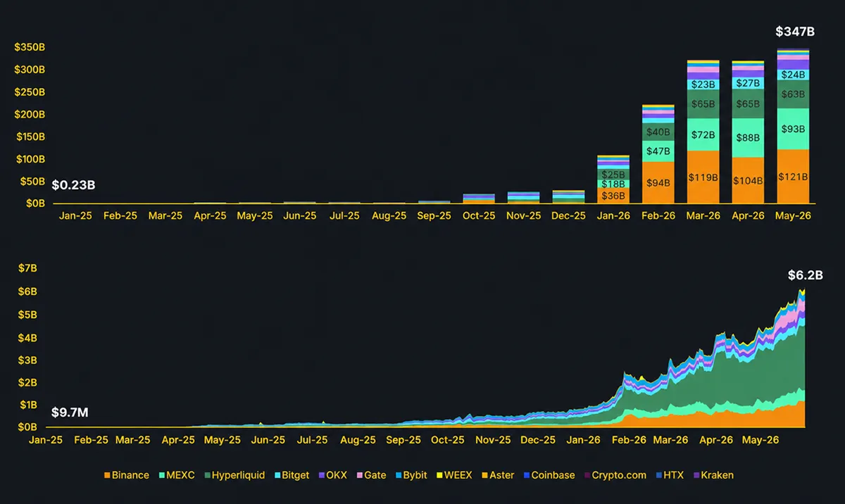Select the $27B Bitget segment in Apr-26 bar

point(747,83)
